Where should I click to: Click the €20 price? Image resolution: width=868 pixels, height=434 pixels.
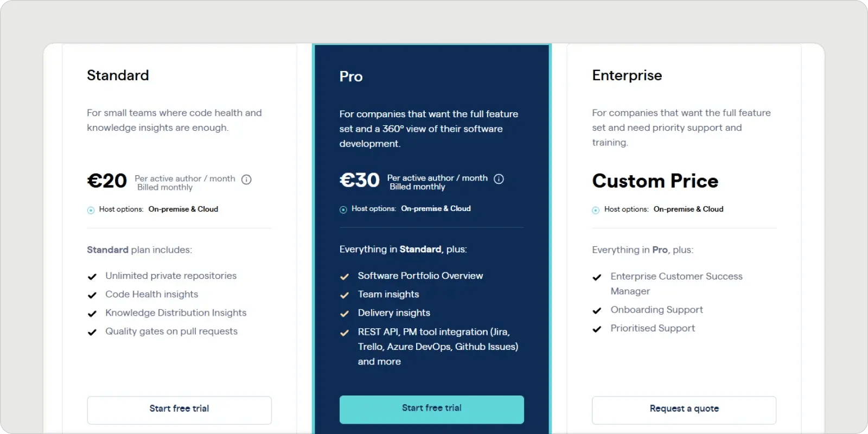point(107,181)
